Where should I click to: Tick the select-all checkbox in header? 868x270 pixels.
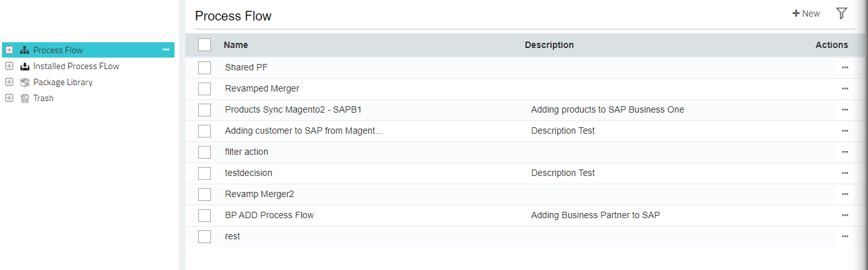[205, 45]
